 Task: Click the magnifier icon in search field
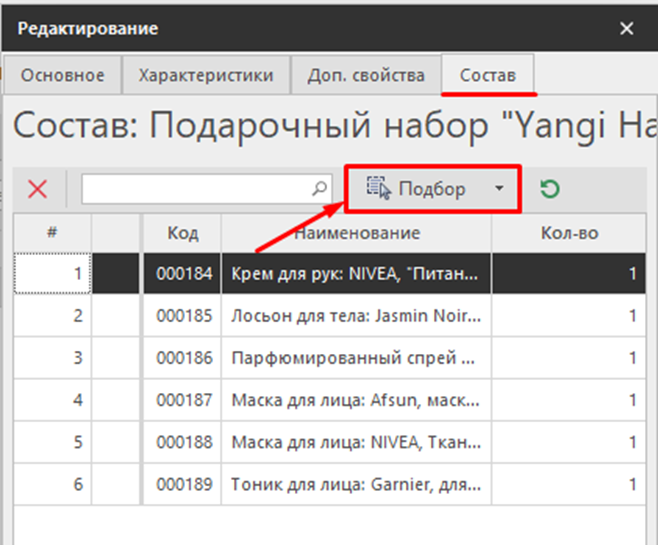(x=320, y=188)
